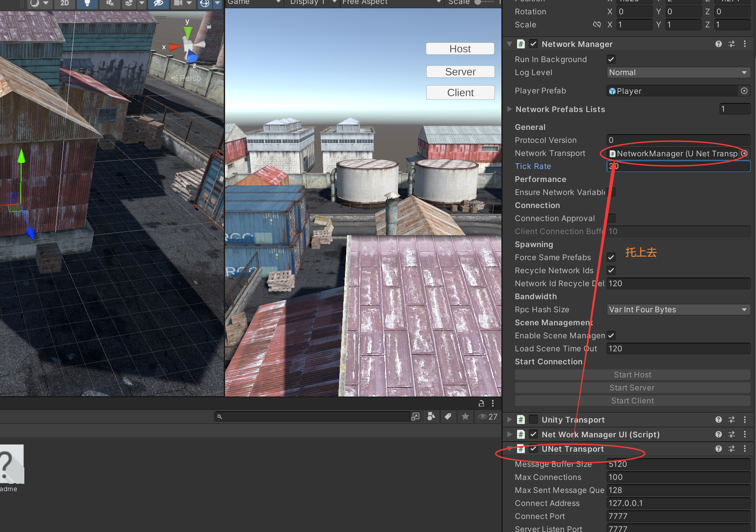The width and height of the screenshot is (756, 532).
Task: Collapse the Network Manager component
Action: tap(509, 44)
